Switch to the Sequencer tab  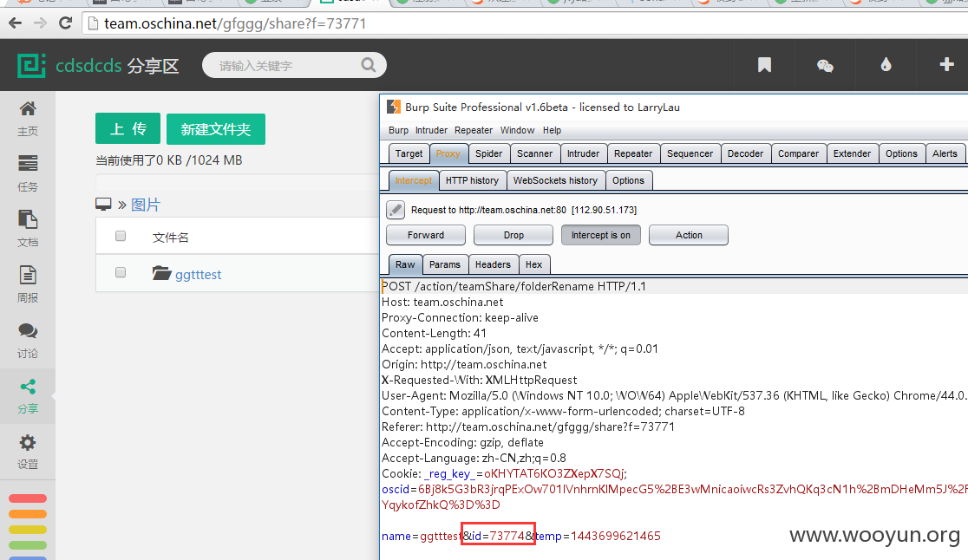690,153
